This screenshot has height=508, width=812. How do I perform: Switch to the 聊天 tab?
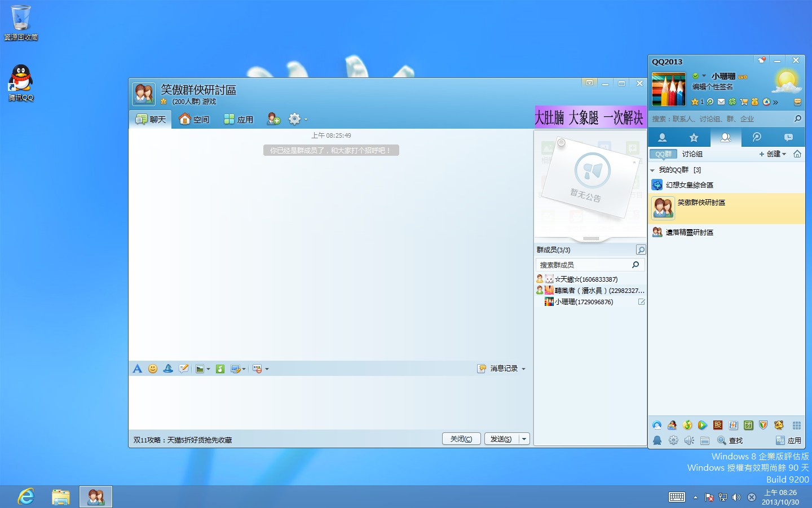[x=151, y=119]
